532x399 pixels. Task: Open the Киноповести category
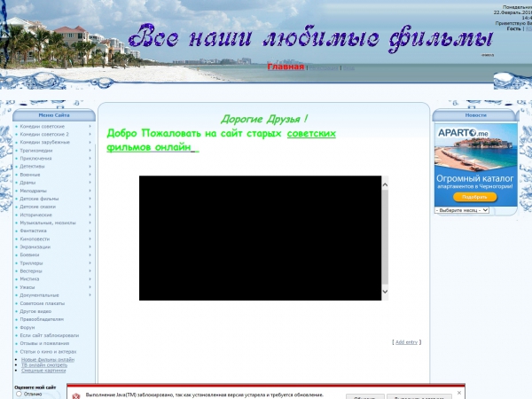point(35,239)
